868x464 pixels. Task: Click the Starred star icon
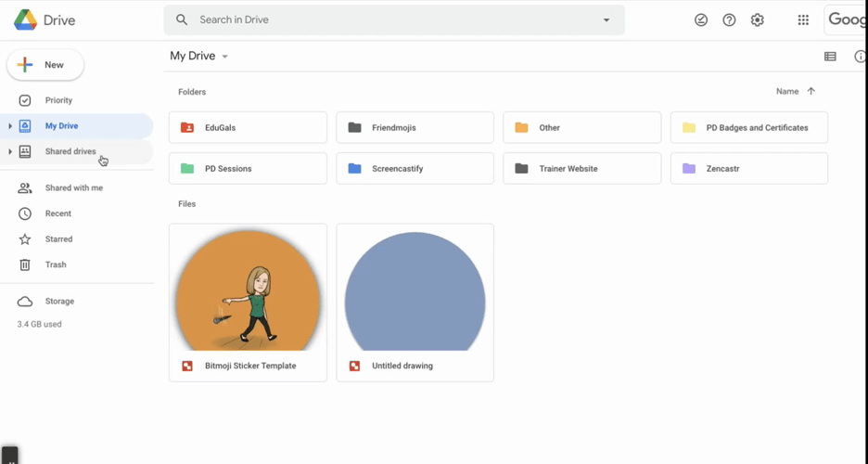(25, 239)
